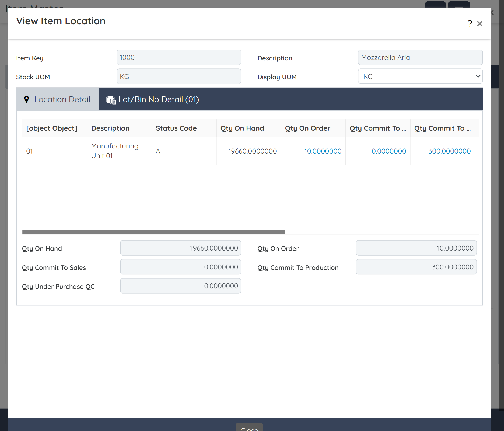The image size is (504, 431).
Task: Switch to Location Detail tab
Action: [57, 99]
